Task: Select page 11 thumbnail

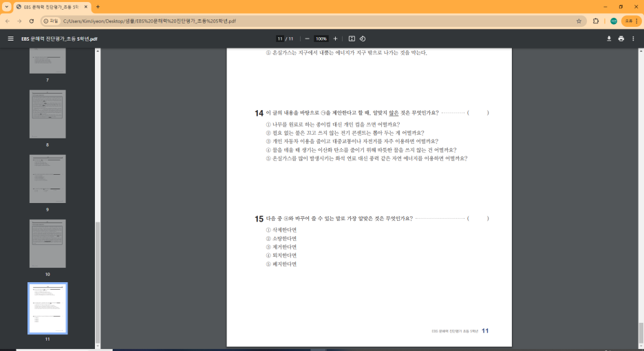Action: coord(47,308)
